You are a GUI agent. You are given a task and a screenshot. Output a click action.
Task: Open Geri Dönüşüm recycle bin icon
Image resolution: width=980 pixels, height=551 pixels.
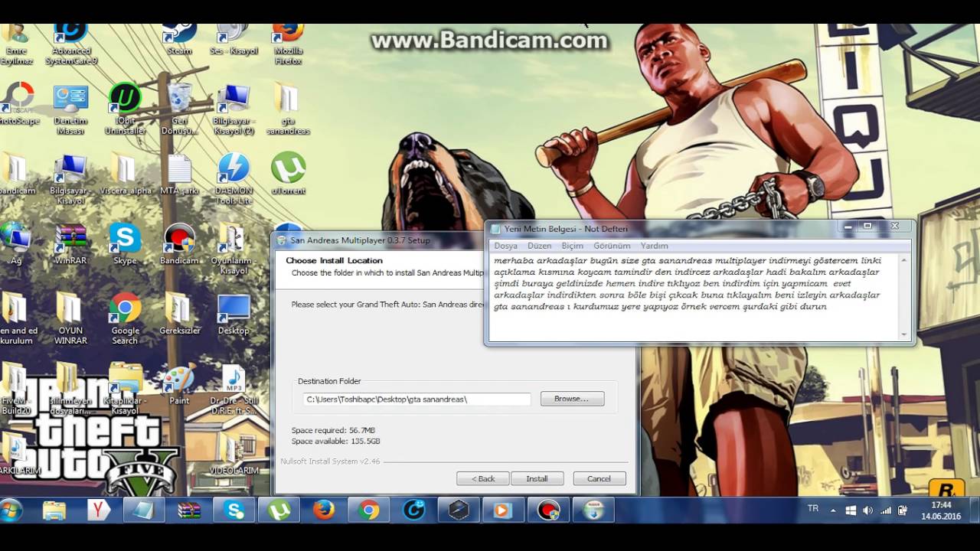coord(179,109)
